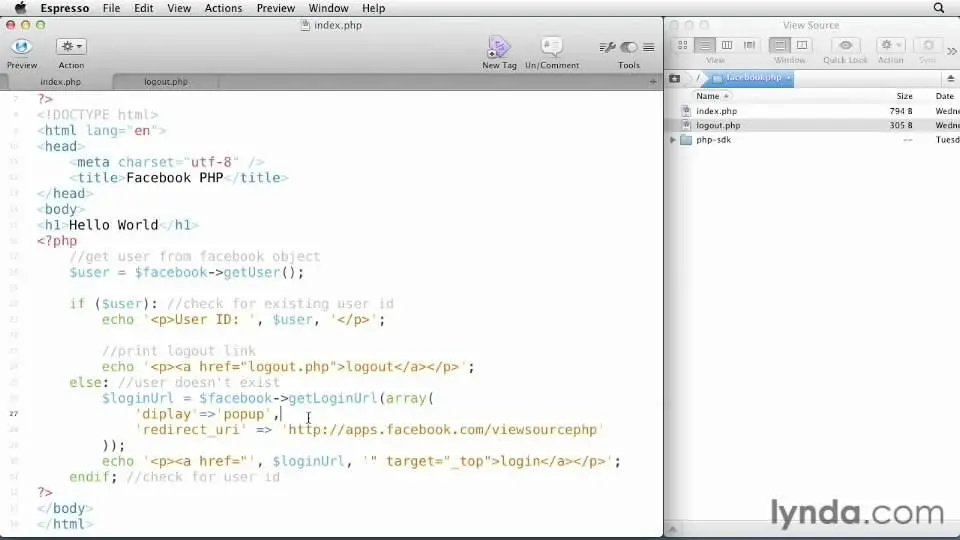Select list view in View Source window
The height and width of the screenshot is (540, 960).
click(x=705, y=45)
